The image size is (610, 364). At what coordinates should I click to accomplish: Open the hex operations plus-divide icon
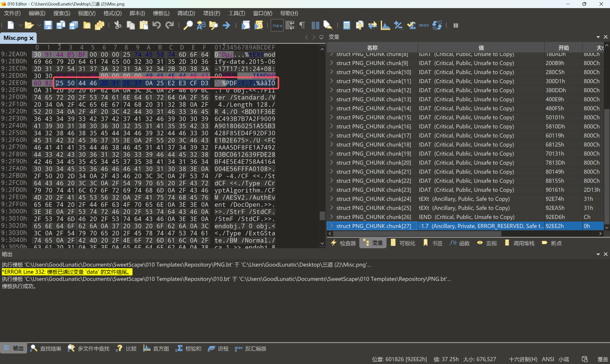(x=398, y=25)
